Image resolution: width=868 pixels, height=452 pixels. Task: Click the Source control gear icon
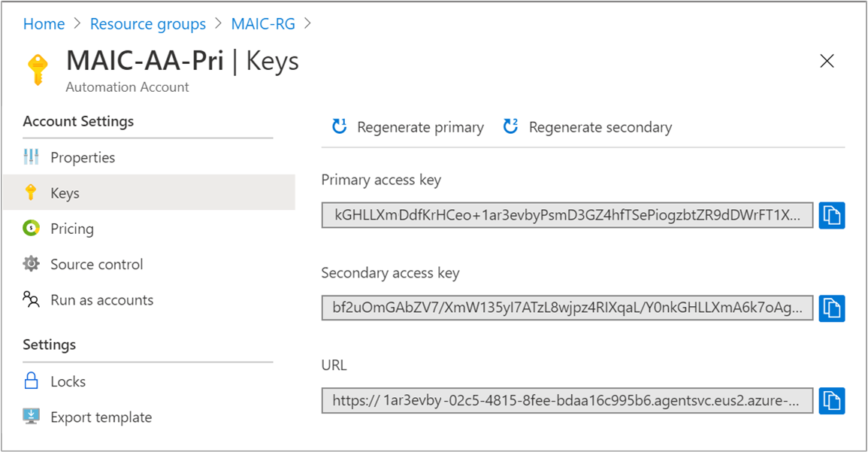(31, 264)
